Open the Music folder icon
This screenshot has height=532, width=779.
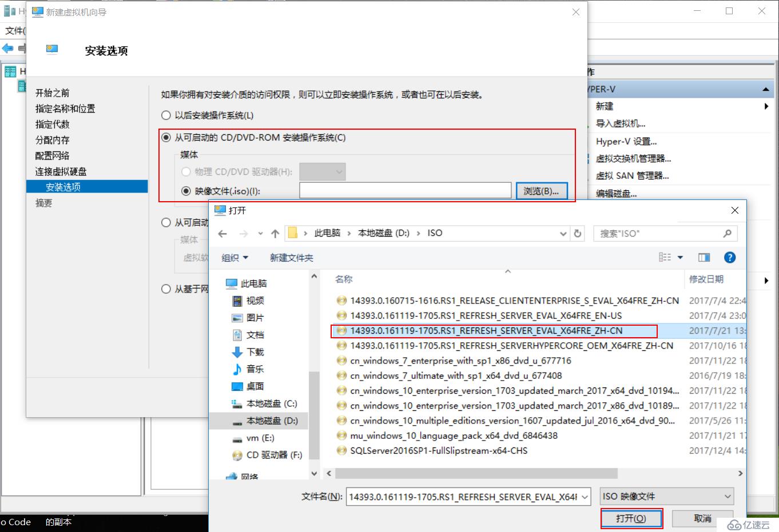pos(237,369)
